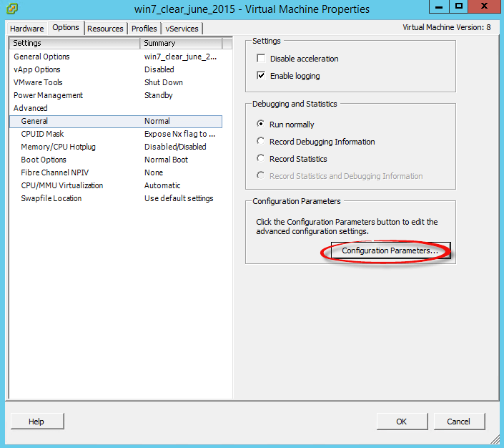Open CPU/MMU Virtualization settings
This screenshot has height=448, width=504.
(x=116, y=185)
